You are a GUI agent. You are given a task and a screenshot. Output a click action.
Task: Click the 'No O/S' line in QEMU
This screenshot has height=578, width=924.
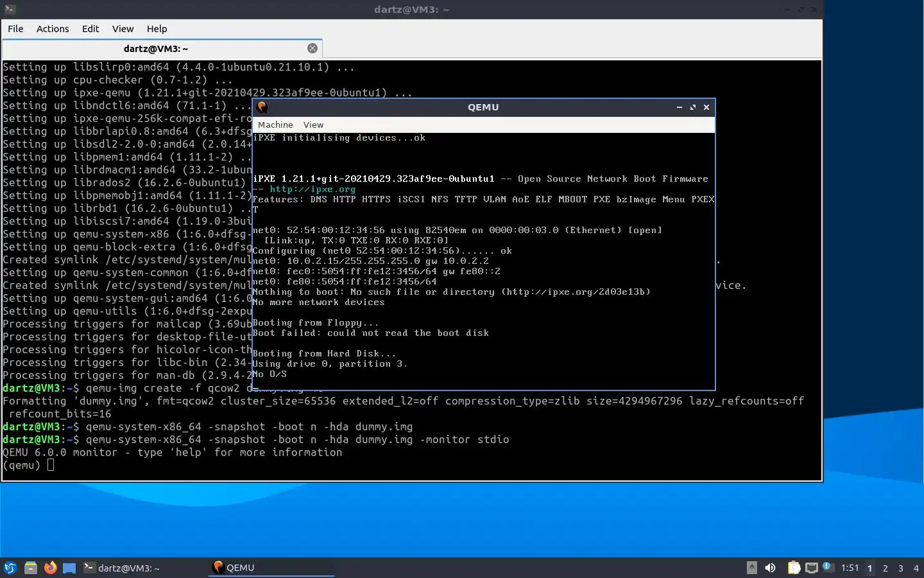[x=269, y=374]
